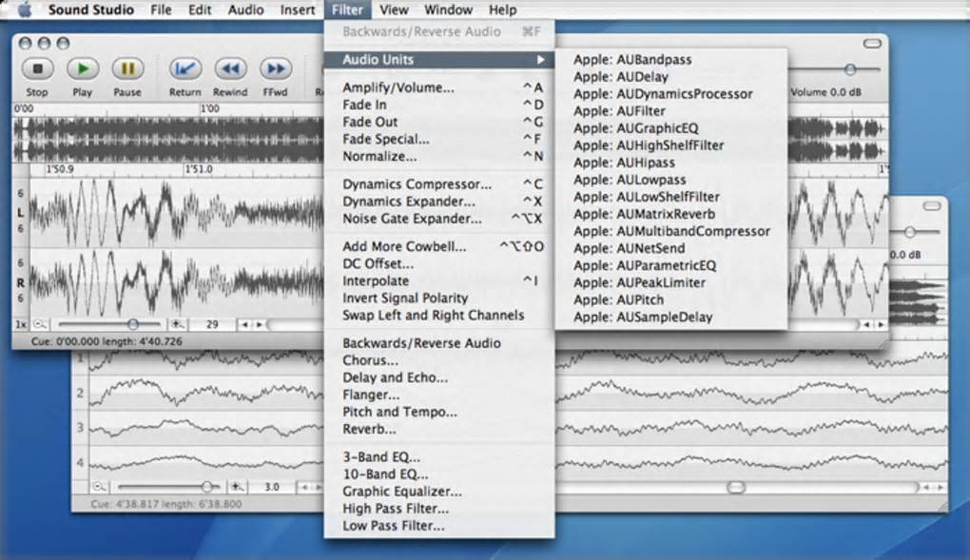Image resolution: width=970 pixels, height=560 pixels.
Task: Open the Window menu
Action: (x=449, y=10)
